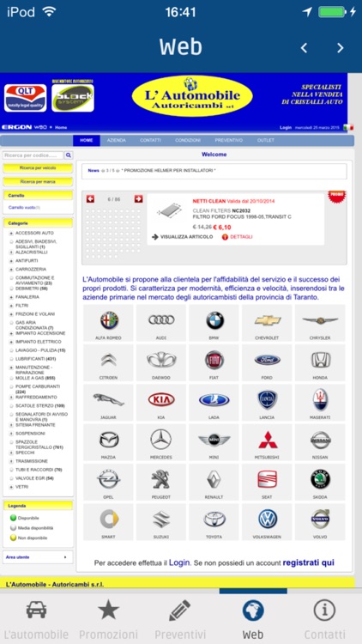Image resolution: width=362 pixels, height=644 pixels.
Task: Expand the FRIZIONI E VOLANI category
Action: (x=11, y=314)
